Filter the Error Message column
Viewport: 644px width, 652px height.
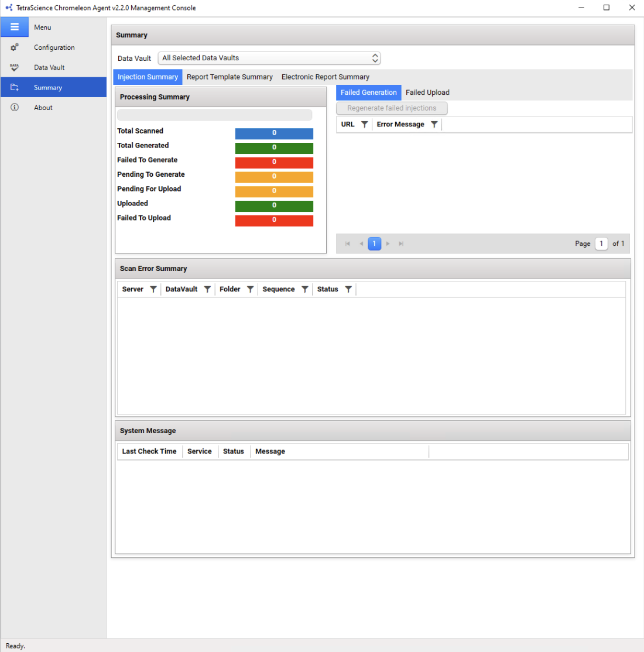434,124
